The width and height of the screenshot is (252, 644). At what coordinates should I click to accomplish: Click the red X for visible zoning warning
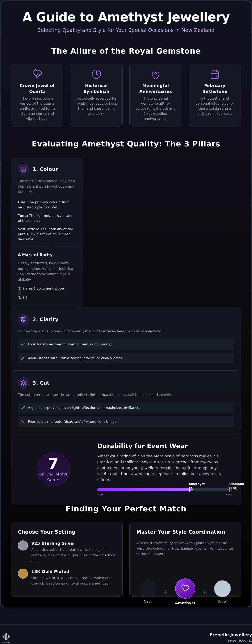click(23, 358)
